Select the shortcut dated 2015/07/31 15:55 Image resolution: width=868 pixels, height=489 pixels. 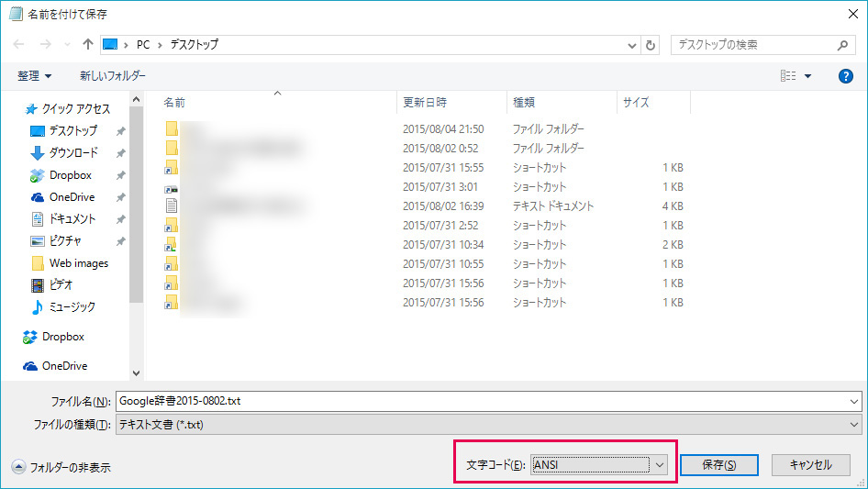(x=424, y=168)
